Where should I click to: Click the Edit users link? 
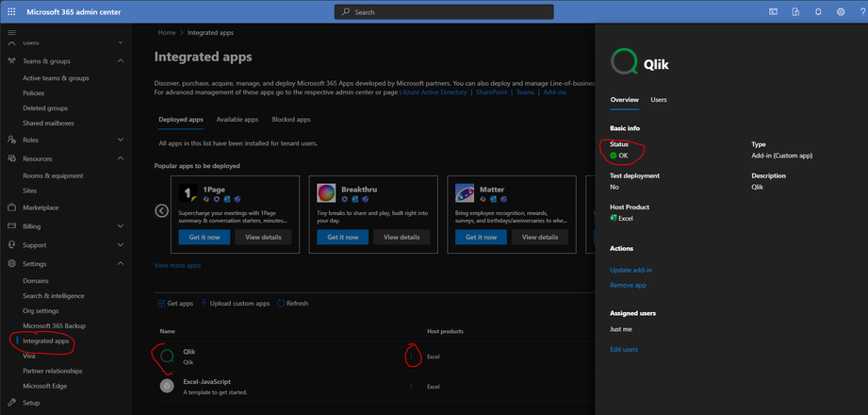tap(624, 350)
